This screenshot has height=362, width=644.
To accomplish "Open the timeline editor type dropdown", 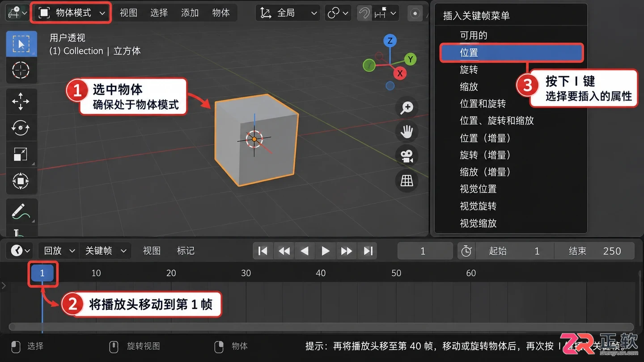I will pos(20,251).
